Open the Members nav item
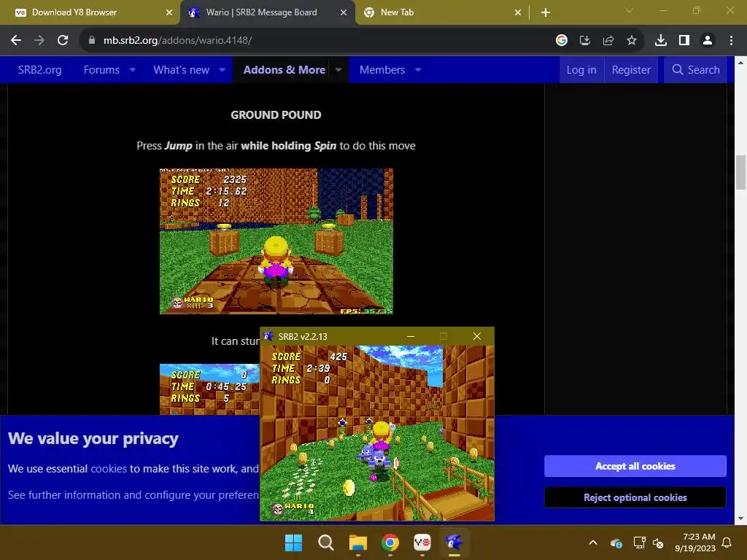747x560 pixels. (x=382, y=70)
